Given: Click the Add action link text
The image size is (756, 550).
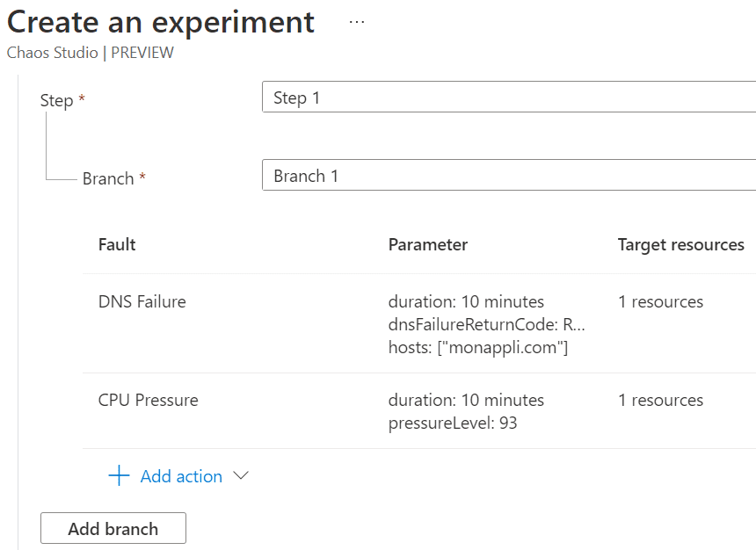Looking at the screenshot, I should [x=181, y=476].
